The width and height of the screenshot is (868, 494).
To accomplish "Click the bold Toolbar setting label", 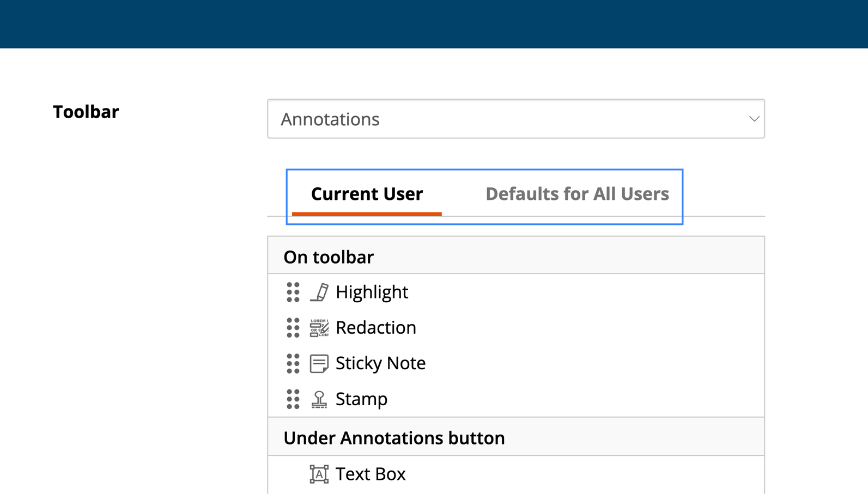I will [86, 112].
